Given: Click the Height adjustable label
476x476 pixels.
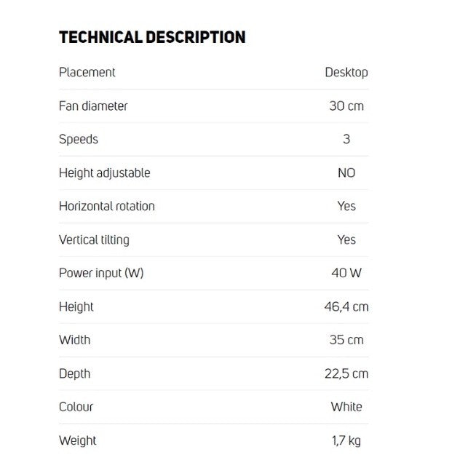Looking at the screenshot, I should [104, 172].
